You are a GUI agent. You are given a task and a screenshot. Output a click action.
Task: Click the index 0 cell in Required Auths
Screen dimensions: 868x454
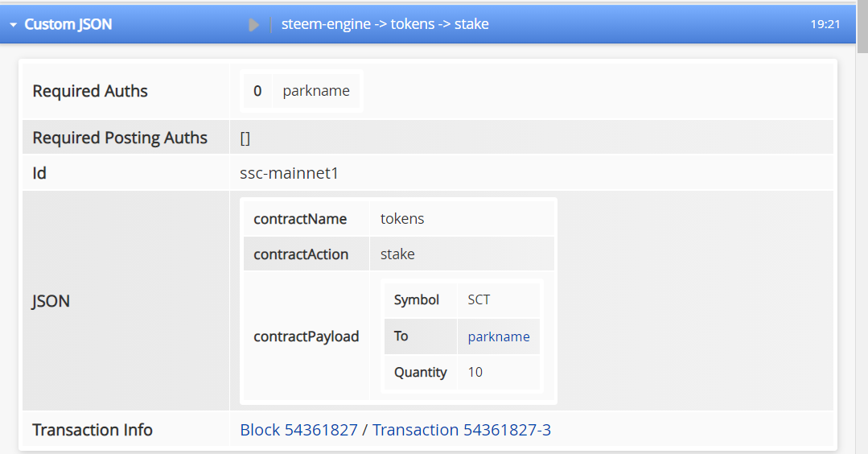coord(257,91)
